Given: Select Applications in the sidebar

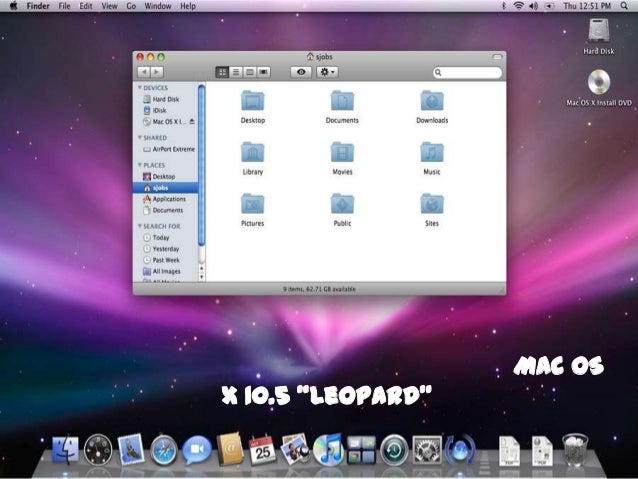Looking at the screenshot, I should [x=166, y=199].
